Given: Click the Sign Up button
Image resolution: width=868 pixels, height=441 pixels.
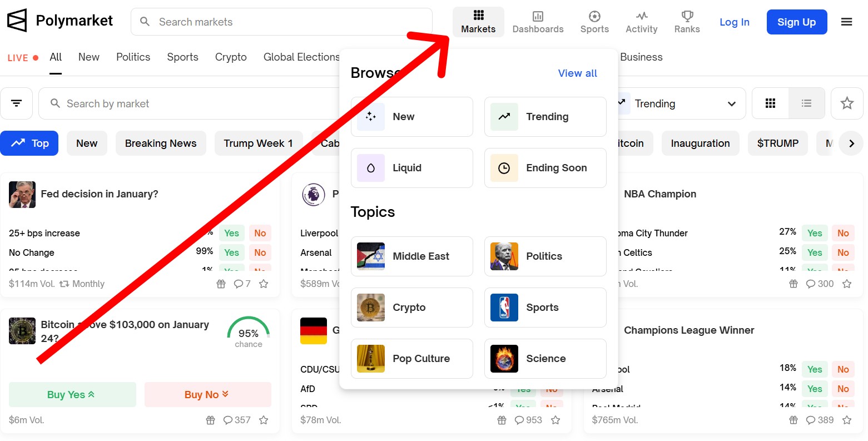Looking at the screenshot, I should pos(797,22).
